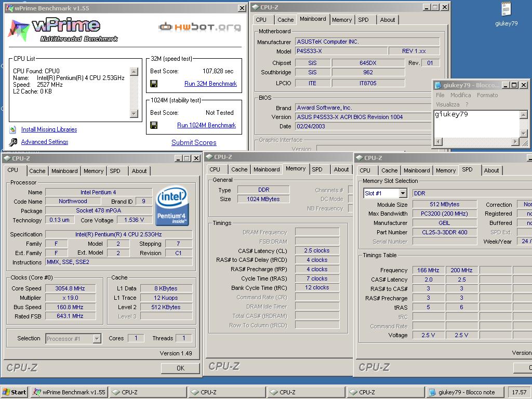Screen dimensions: 532x399
Task: Click the Notepad horizontal scroll left arrow
Action: tap(438, 141)
